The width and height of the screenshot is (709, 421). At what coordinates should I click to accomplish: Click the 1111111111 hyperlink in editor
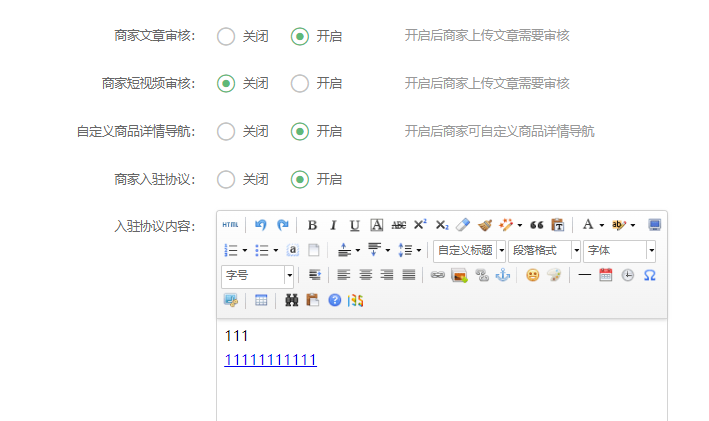[270, 360]
